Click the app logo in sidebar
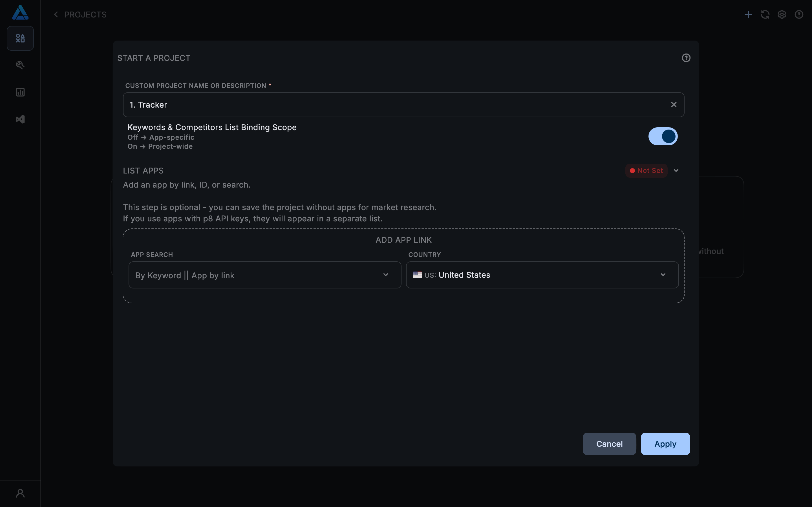The width and height of the screenshot is (812, 507). 20,13
